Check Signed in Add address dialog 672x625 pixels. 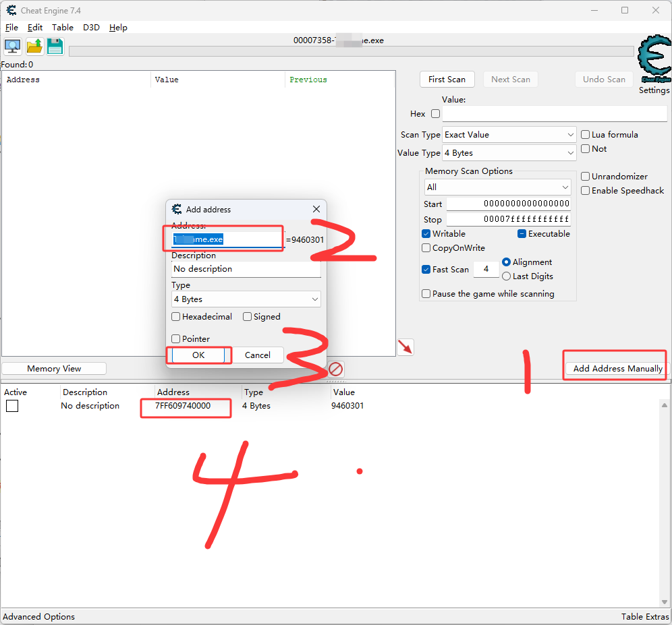coord(247,317)
